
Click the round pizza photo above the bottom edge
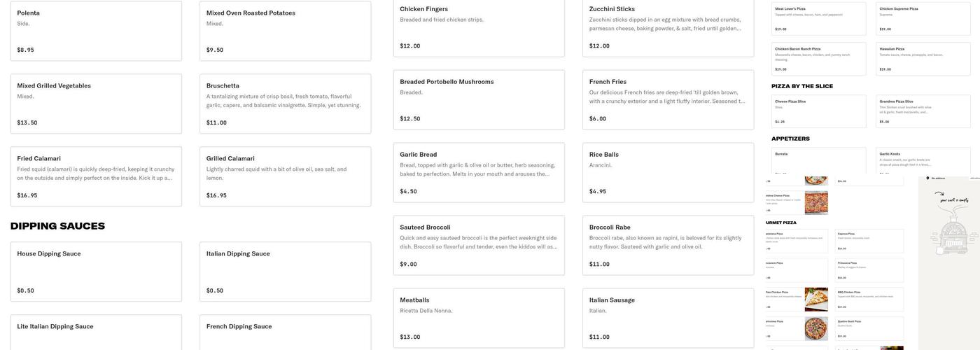pos(816,328)
